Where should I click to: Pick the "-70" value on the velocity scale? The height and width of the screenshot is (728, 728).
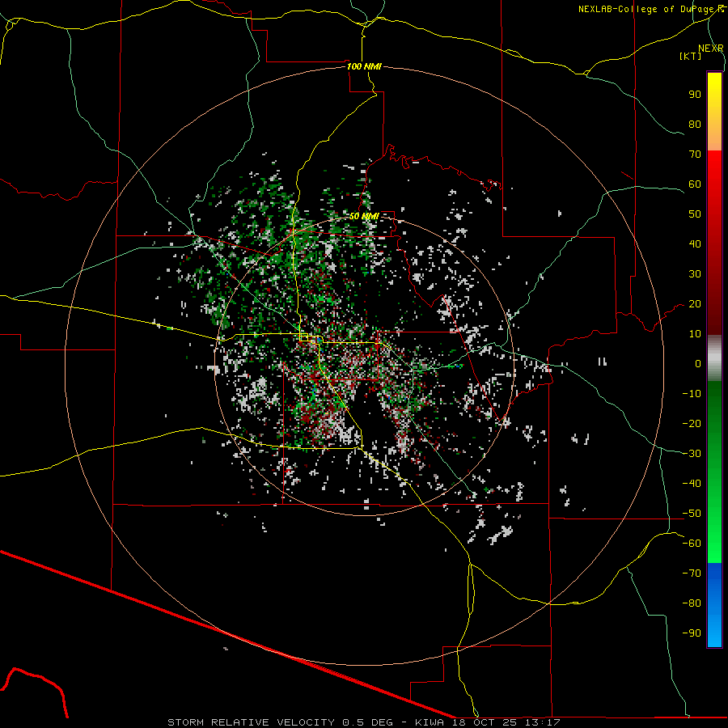(692, 574)
